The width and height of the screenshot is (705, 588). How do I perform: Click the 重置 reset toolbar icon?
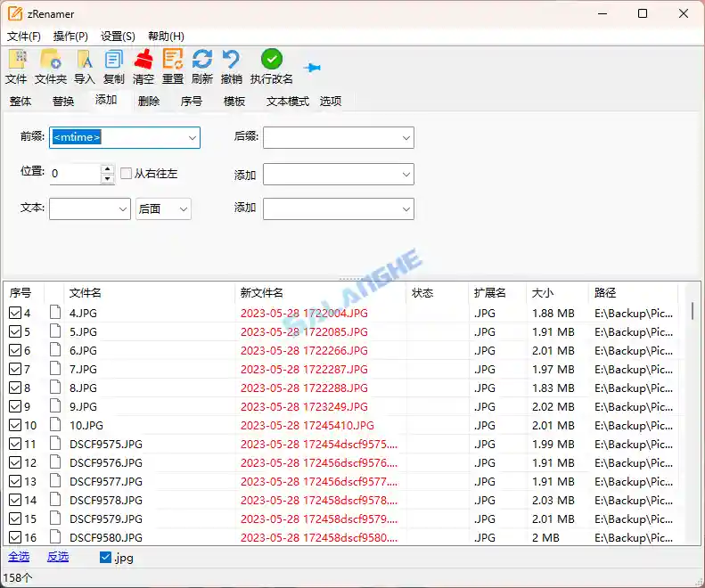[x=173, y=60]
